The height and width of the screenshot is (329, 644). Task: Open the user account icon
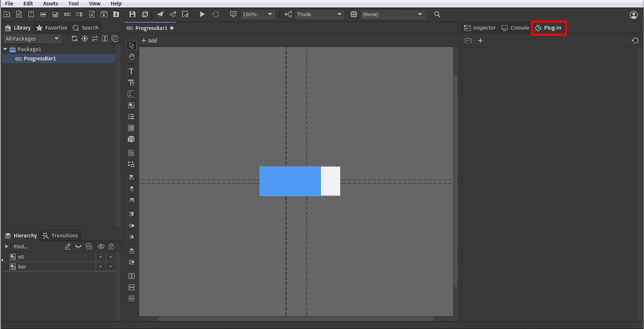[633, 15]
